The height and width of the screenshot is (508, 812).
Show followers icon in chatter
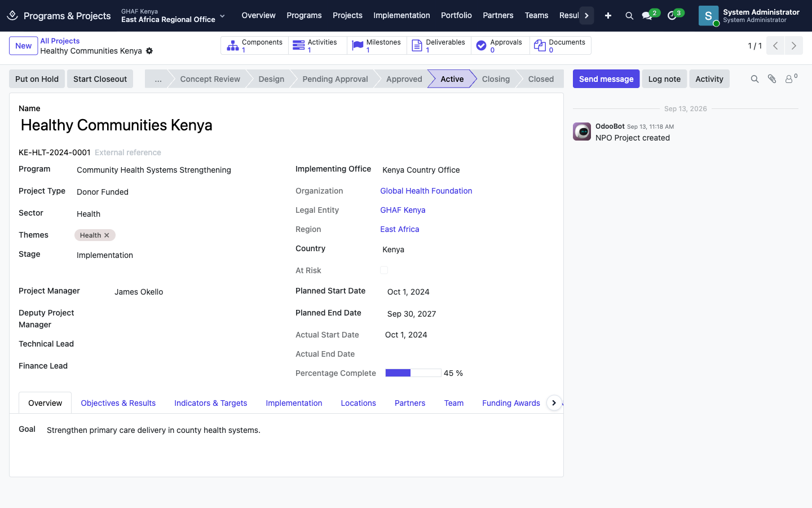click(x=791, y=79)
